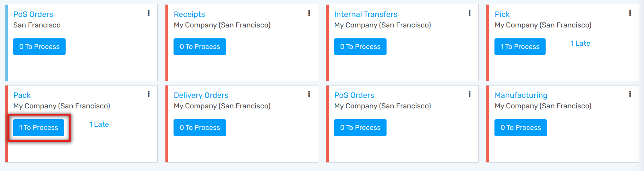
Task: Open the Receipts title link
Action: pos(189,14)
